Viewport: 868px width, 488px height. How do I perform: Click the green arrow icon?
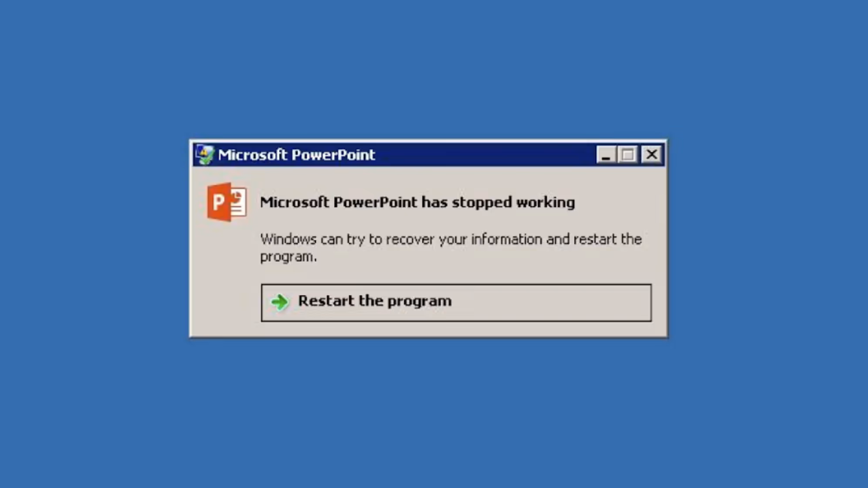tap(280, 302)
